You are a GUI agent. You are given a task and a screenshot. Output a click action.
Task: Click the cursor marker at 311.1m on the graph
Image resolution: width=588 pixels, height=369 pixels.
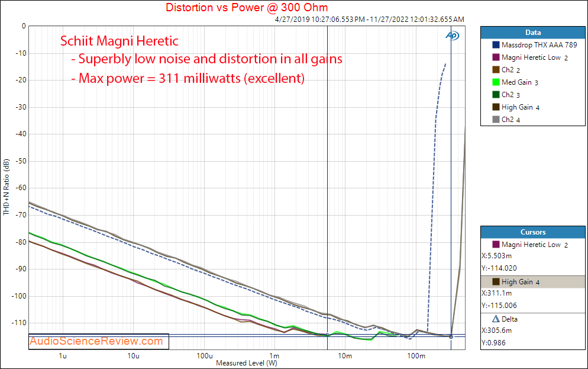coord(451,336)
